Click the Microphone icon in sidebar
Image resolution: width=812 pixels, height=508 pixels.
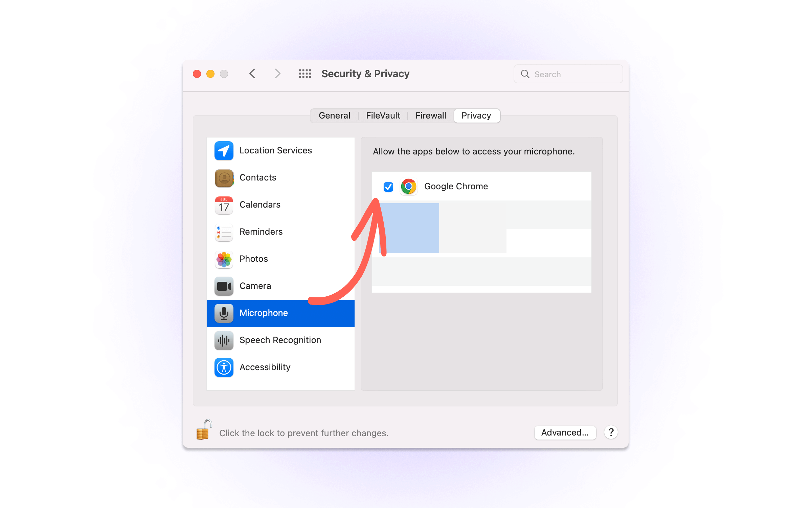(224, 313)
